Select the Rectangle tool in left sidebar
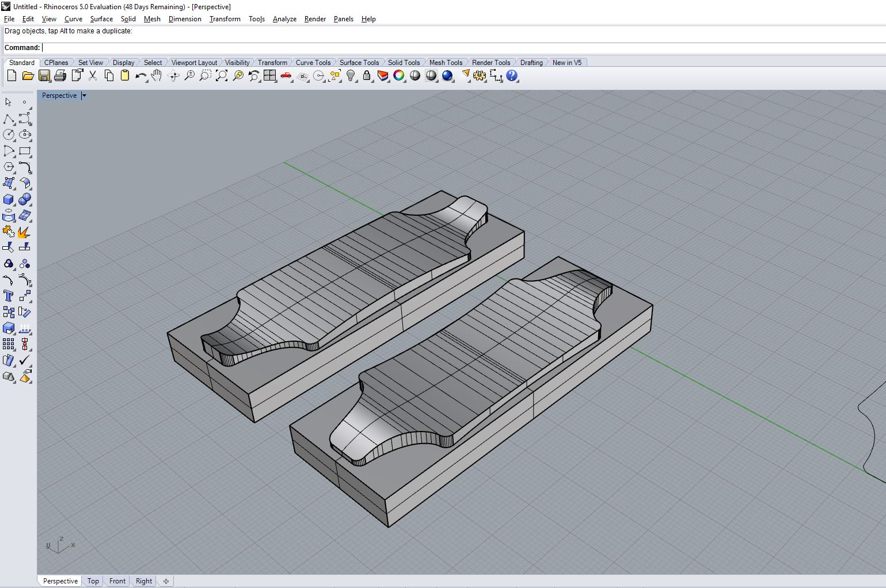This screenshot has width=886, height=588. [25, 151]
